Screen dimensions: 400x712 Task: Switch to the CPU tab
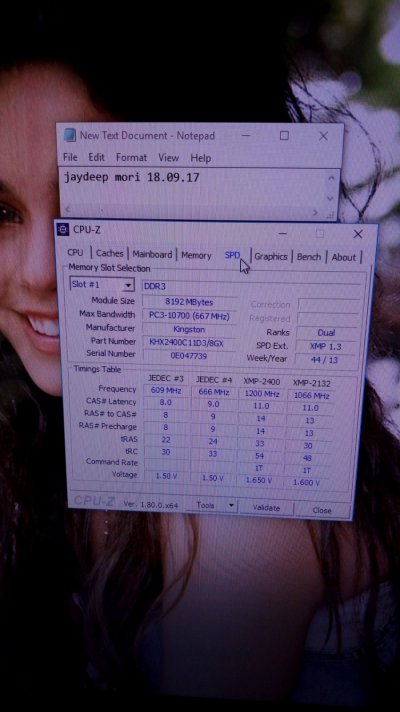(x=75, y=252)
